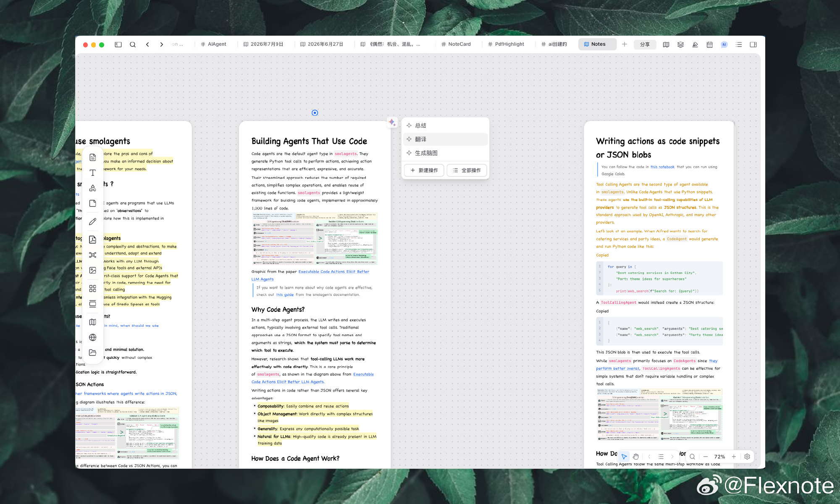Screen dimensions: 840x504
Task: Open the AI assistant chat bubble
Action: tap(724, 44)
